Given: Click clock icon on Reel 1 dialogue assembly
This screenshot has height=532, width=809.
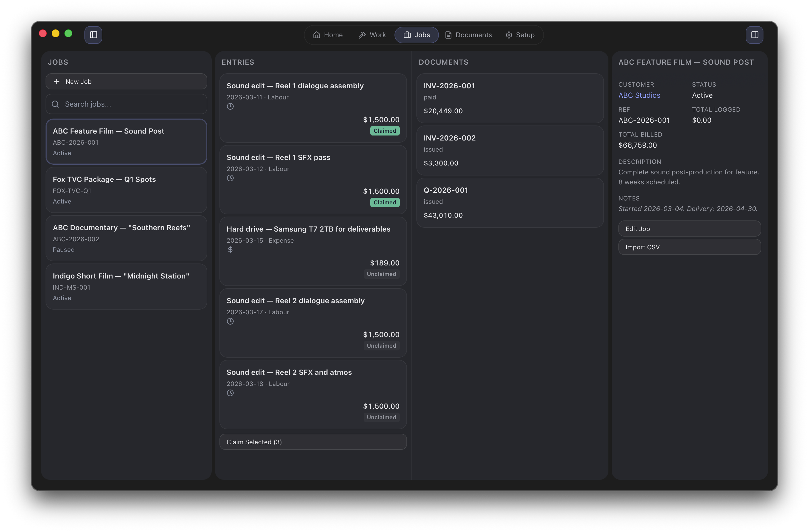Looking at the screenshot, I should (x=230, y=106).
